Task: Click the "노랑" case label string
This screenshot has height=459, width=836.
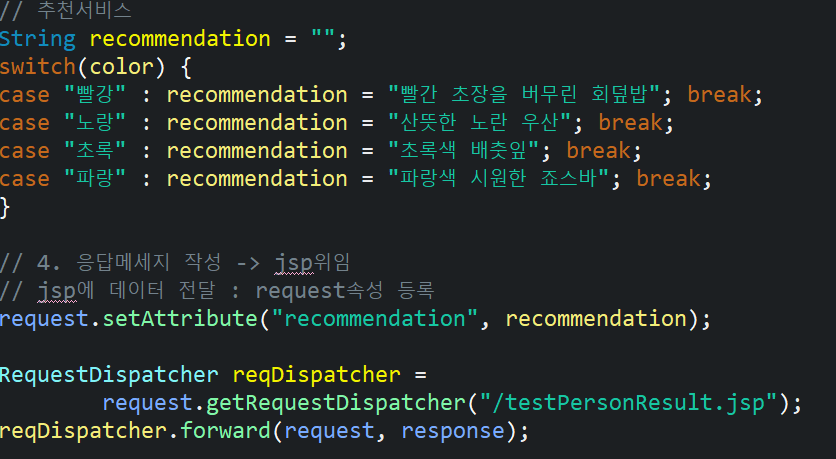Action: pyautogui.click(x=95, y=123)
